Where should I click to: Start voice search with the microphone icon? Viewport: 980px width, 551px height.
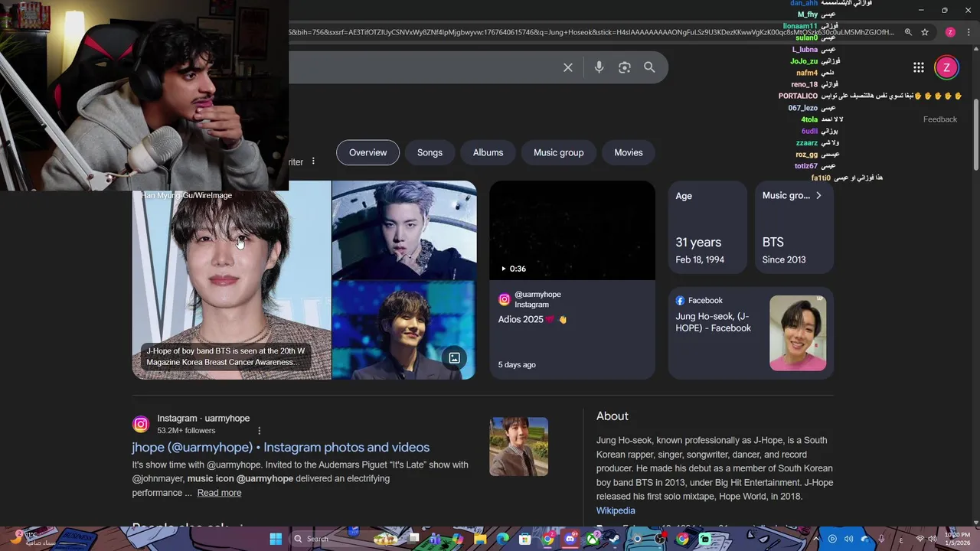coord(599,67)
